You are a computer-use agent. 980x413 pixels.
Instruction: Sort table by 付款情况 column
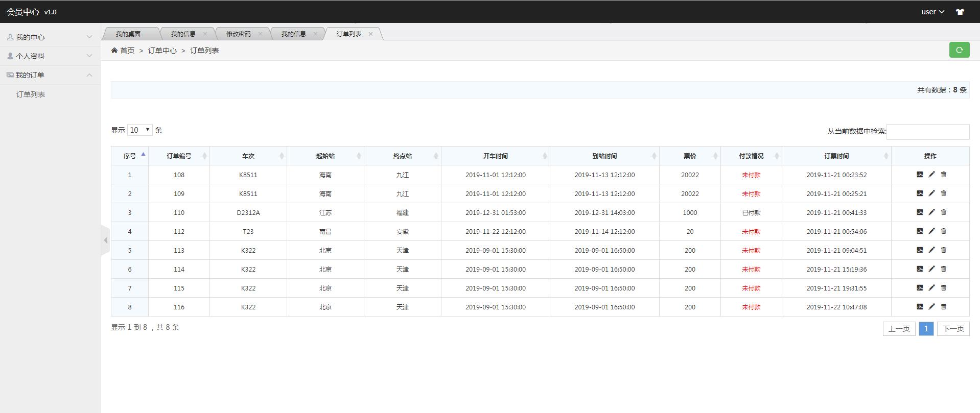751,156
